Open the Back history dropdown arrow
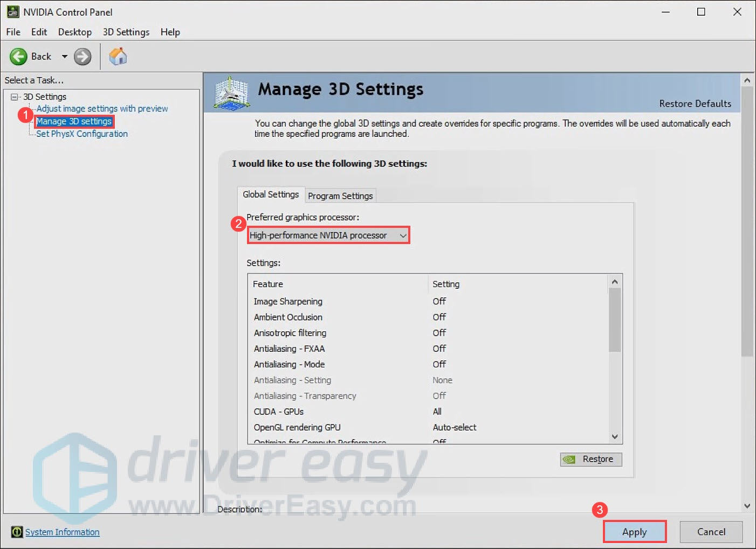The height and width of the screenshot is (549, 756). pyautogui.click(x=65, y=57)
